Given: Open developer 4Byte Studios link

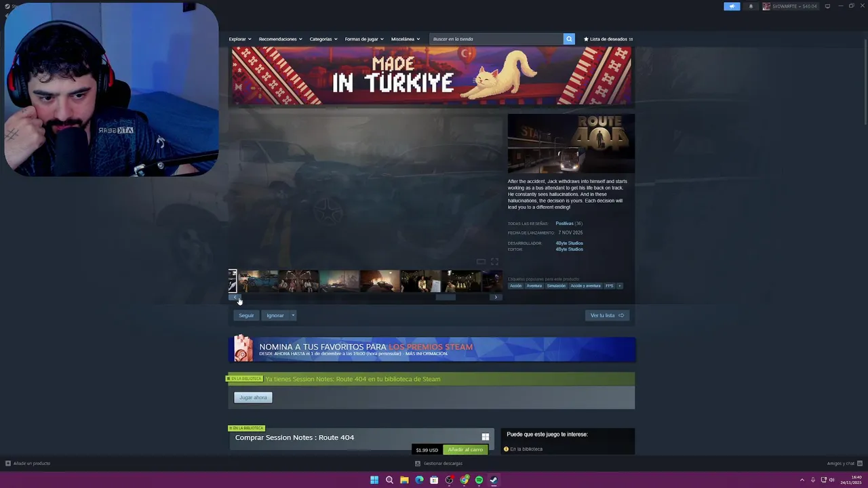Looking at the screenshot, I should point(569,243).
